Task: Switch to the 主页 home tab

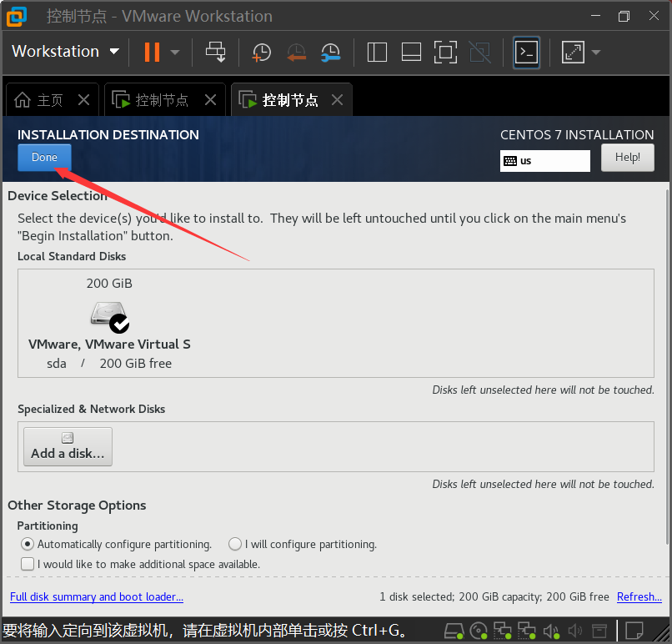Action: coord(49,100)
